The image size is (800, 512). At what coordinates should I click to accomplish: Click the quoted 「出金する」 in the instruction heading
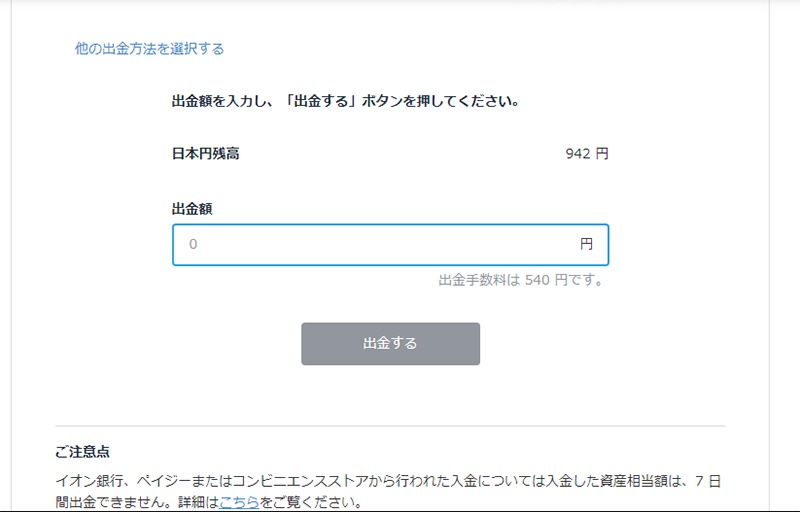[x=320, y=101]
